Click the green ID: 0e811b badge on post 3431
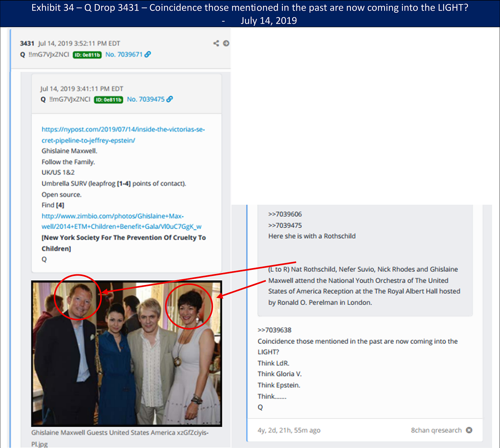 point(87,55)
